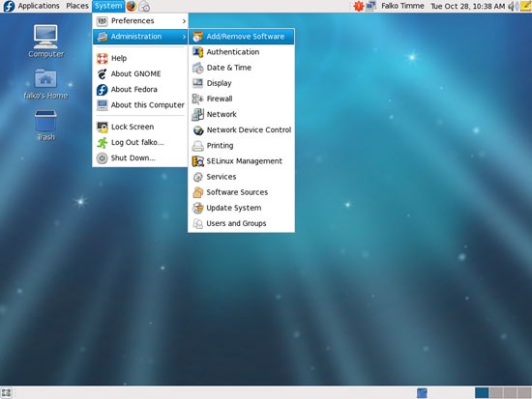This screenshot has width=532, height=399.
Task: Launch Firefox from the top panel
Action: tap(132, 6)
